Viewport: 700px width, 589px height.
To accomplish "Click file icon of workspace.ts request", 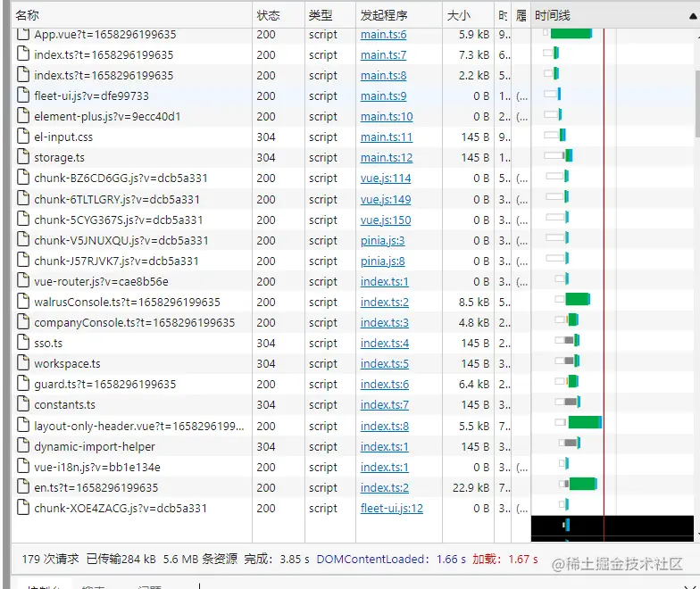I will (23, 362).
